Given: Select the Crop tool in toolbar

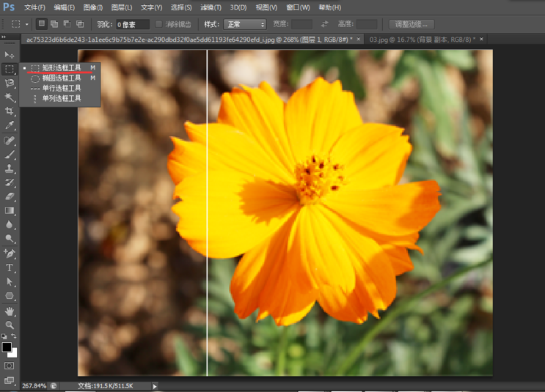Looking at the screenshot, I should tap(10, 111).
